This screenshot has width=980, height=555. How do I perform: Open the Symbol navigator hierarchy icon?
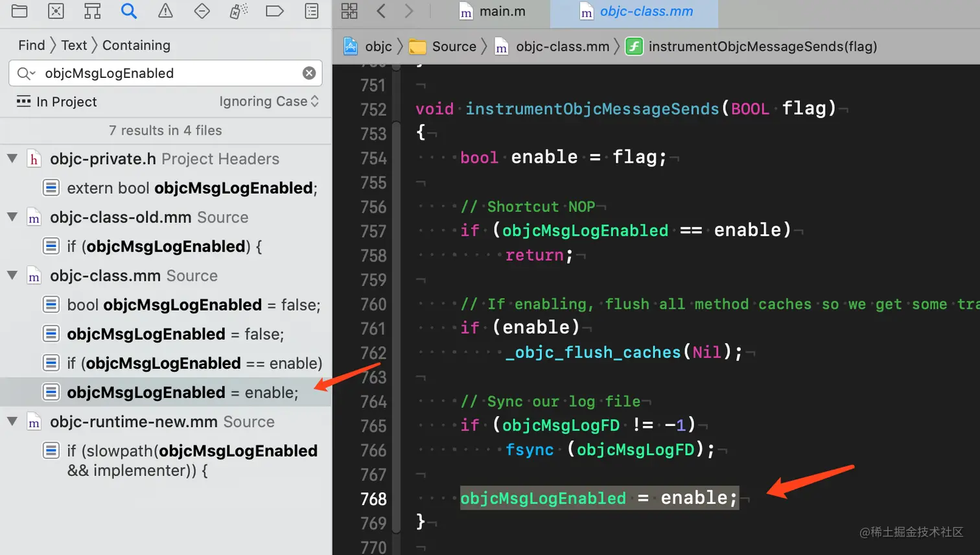[92, 11]
